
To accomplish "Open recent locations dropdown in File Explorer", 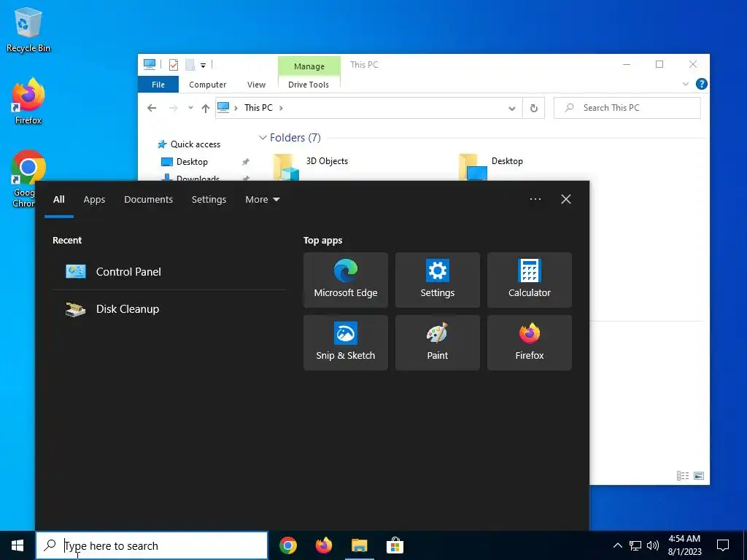I will (x=190, y=108).
